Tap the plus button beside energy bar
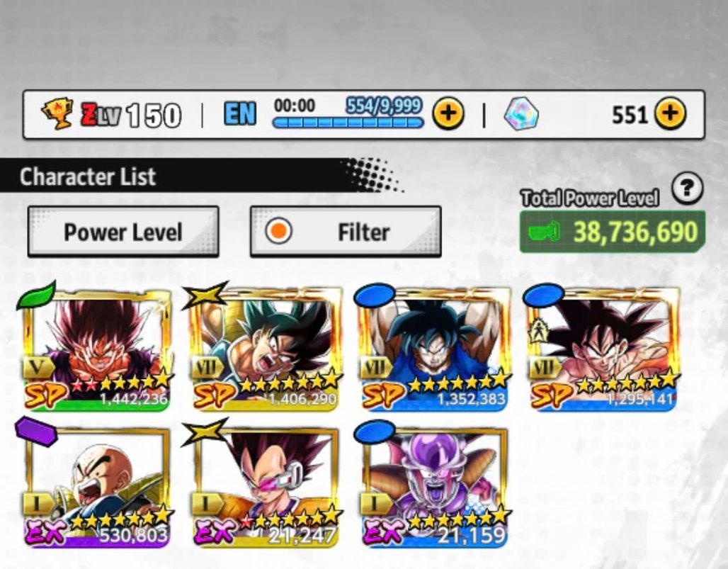 pos(448,114)
